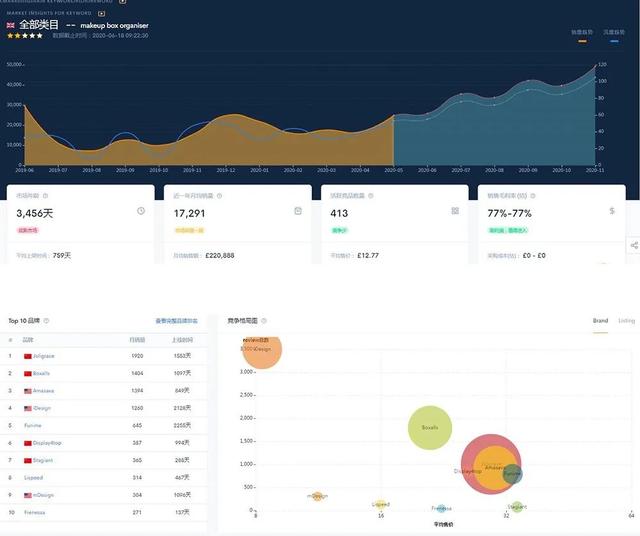Click the star rating under 全部类目
The width and height of the screenshot is (640, 536).
[25, 36]
